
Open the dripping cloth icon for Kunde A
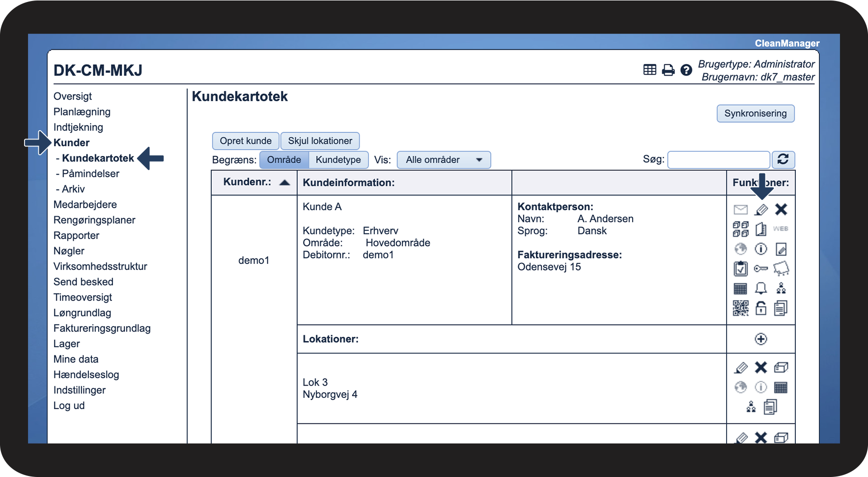[x=781, y=269]
